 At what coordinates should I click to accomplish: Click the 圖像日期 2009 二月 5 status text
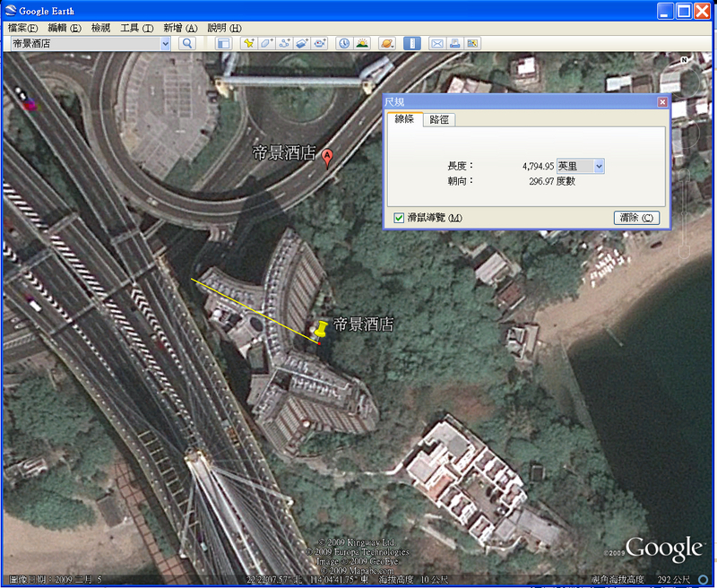[x=55, y=580]
